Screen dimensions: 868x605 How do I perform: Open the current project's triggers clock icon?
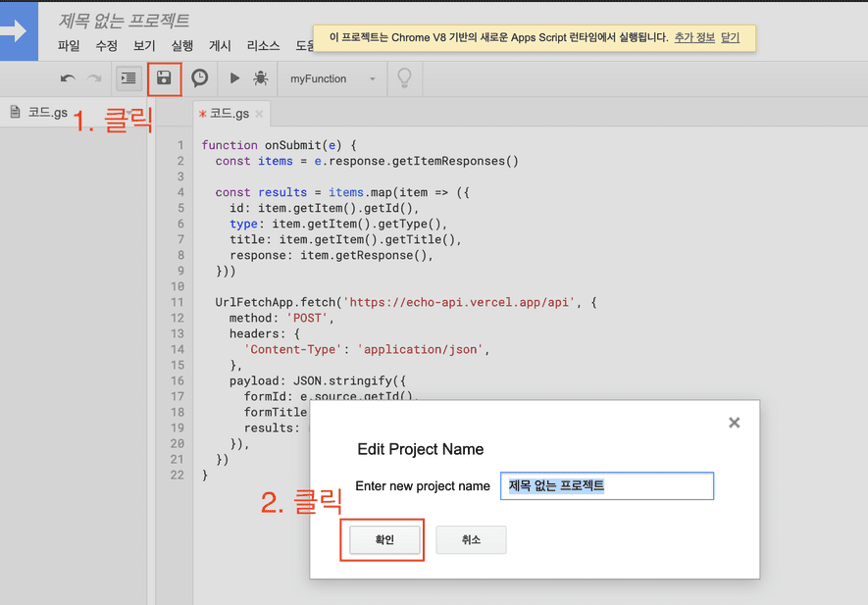click(199, 78)
